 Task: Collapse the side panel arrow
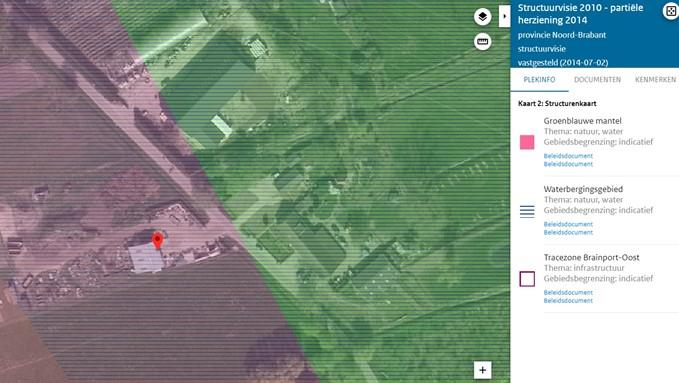(x=504, y=16)
